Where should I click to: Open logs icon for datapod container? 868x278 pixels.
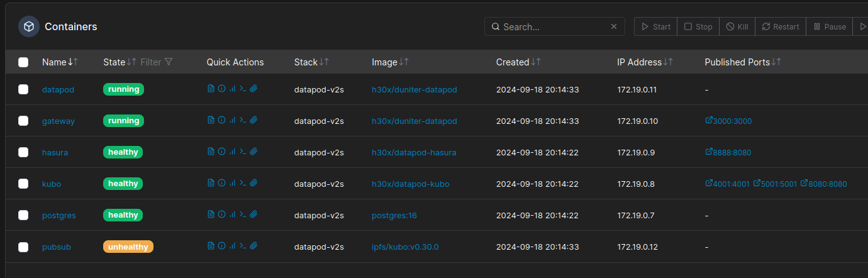(x=211, y=89)
